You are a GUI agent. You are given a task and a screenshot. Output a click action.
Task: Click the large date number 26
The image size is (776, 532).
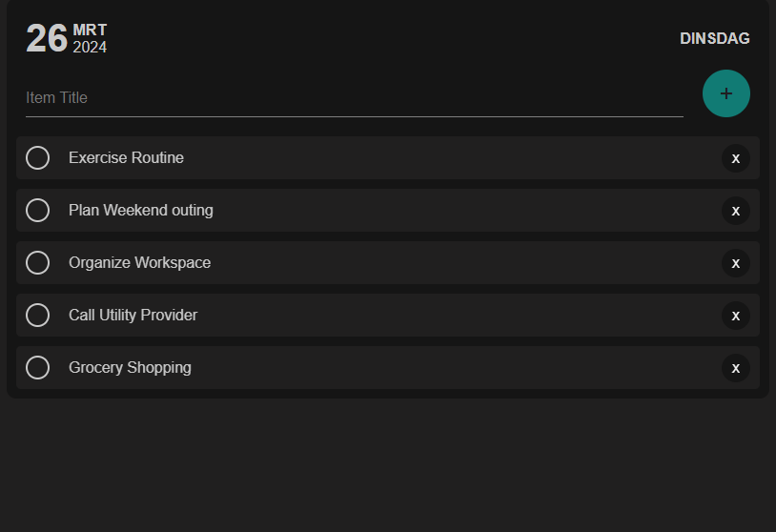click(x=47, y=39)
